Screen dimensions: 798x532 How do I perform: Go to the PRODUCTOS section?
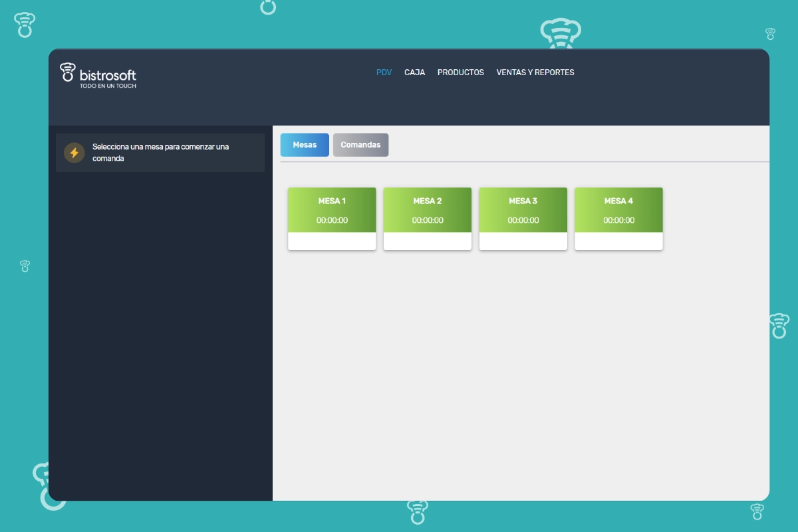(460, 72)
